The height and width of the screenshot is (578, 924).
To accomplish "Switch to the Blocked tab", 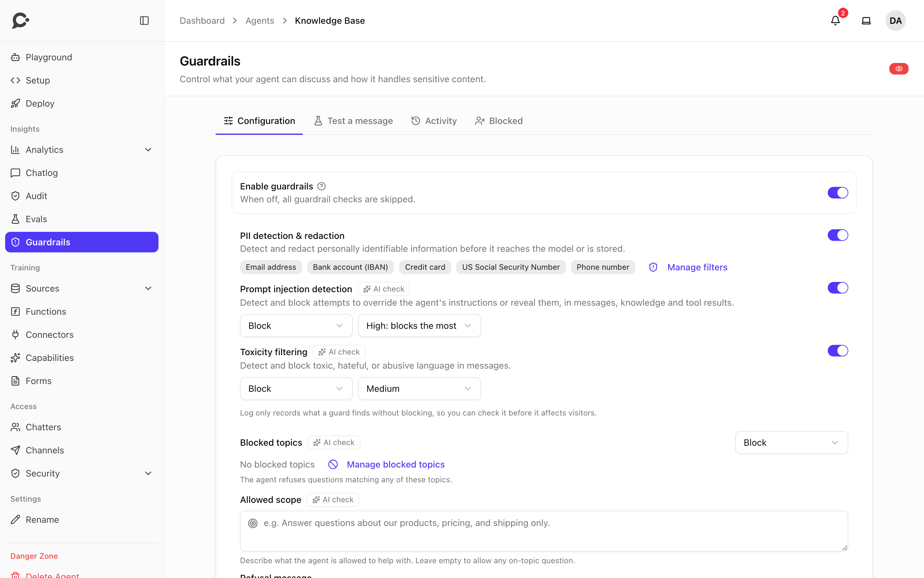I will [499, 121].
